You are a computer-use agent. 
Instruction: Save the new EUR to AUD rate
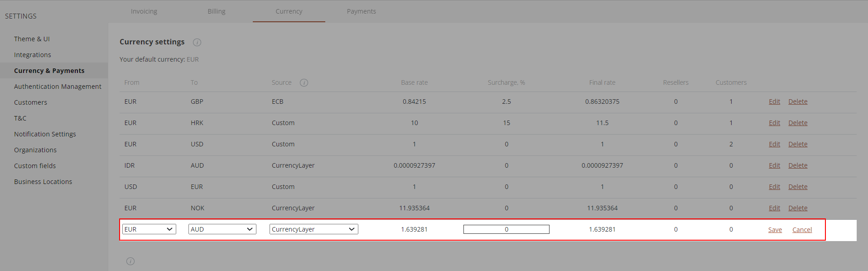point(775,230)
